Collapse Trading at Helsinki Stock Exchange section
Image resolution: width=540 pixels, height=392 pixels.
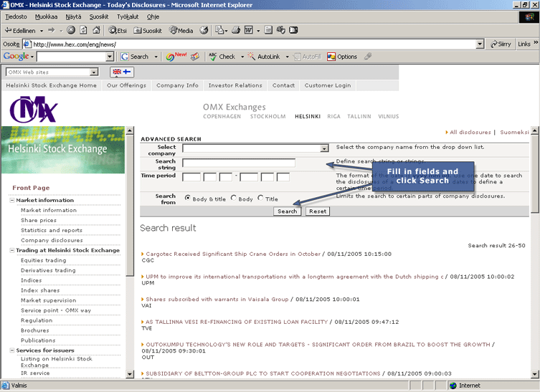click(x=12, y=250)
